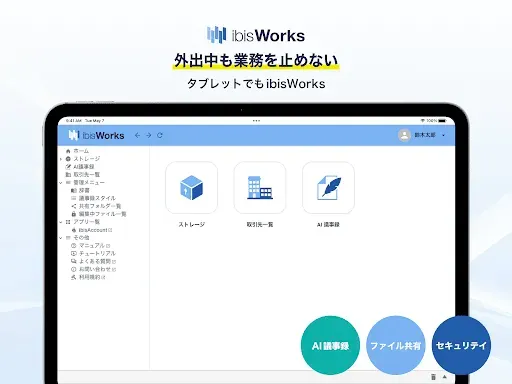Tap the Wi-Fi indicator in the status bar
512x384 pixels.
[422, 121]
